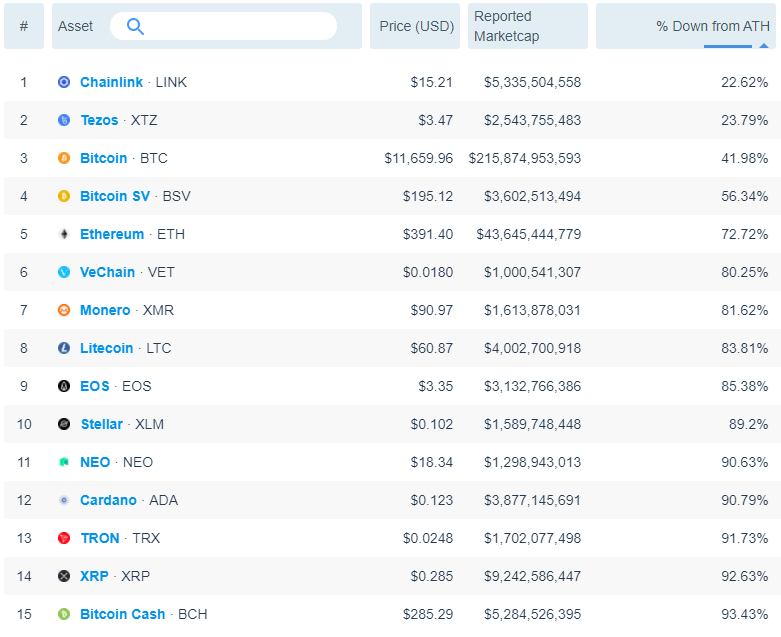
Task: Open the Cardano asset link
Action: (108, 500)
